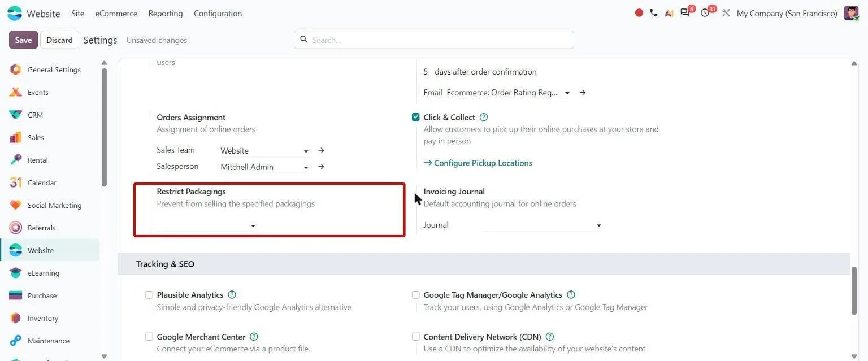
Task: Open the eCommerce menu
Action: point(116,14)
